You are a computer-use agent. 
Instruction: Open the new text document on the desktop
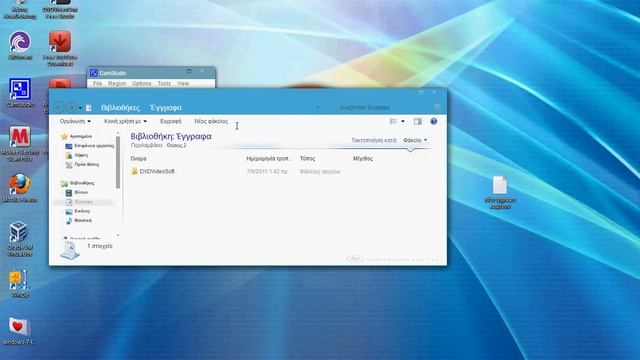(x=500, y=192)
